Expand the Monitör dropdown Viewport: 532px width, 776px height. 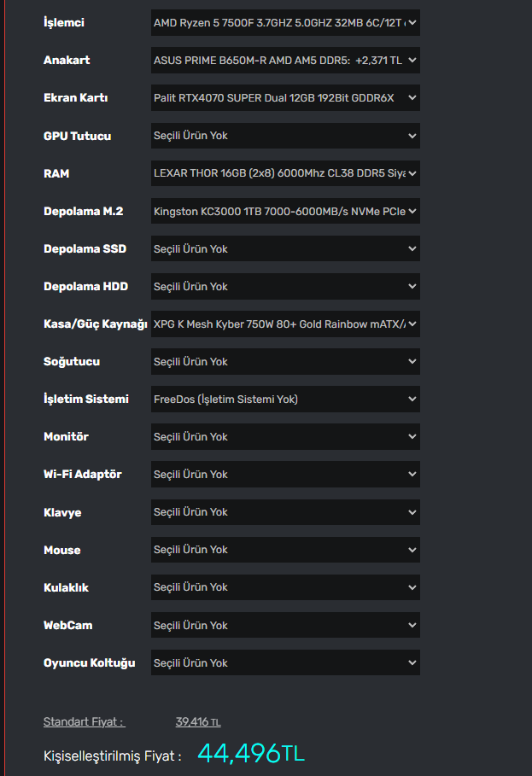pyautogui.click(x=285, y=437)
